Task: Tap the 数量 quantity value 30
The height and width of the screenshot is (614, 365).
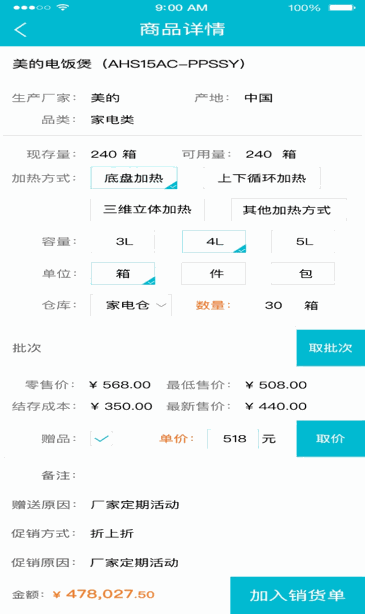Action: (273, 305)
